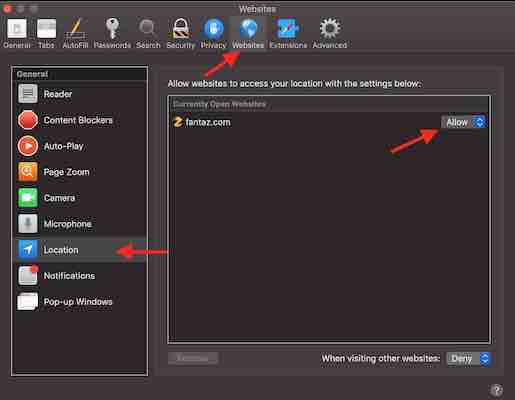The image size is (515, 400).
Task: Open the General preferences tab icon
Action: [17, 29]
